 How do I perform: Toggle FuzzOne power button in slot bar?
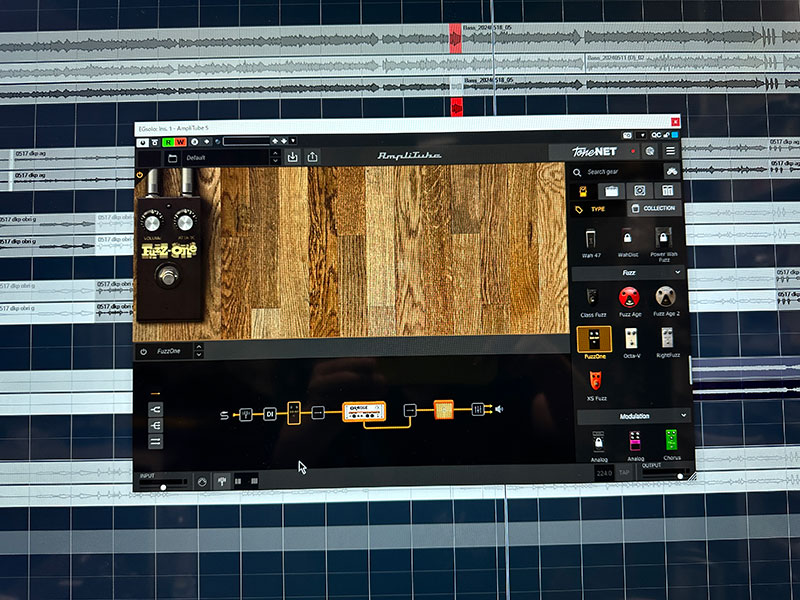click(144, 352)
